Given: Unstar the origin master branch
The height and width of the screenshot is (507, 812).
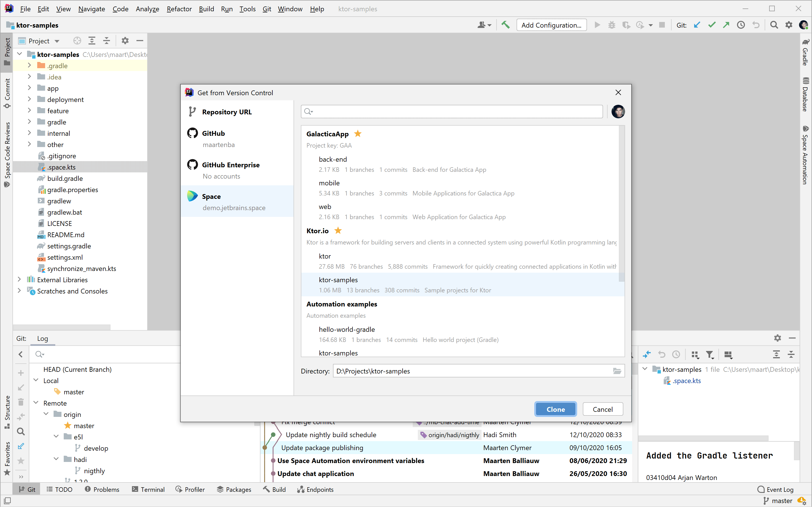Looking at the screenshot, I should tap(67, 426).
